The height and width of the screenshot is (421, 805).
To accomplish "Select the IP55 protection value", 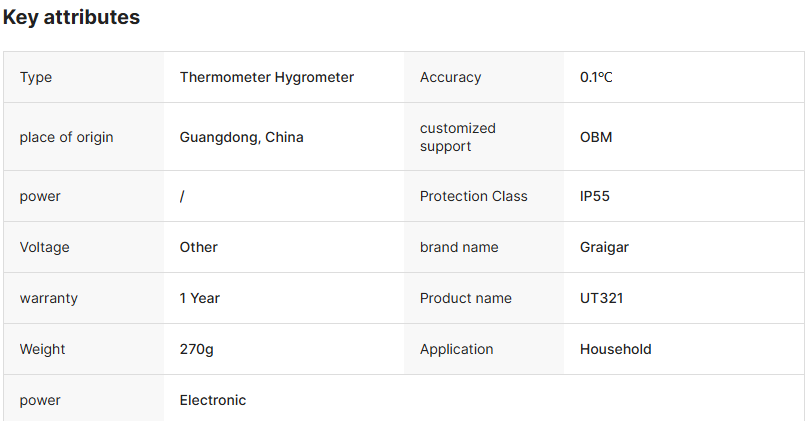I will click(x=595, y=196).
